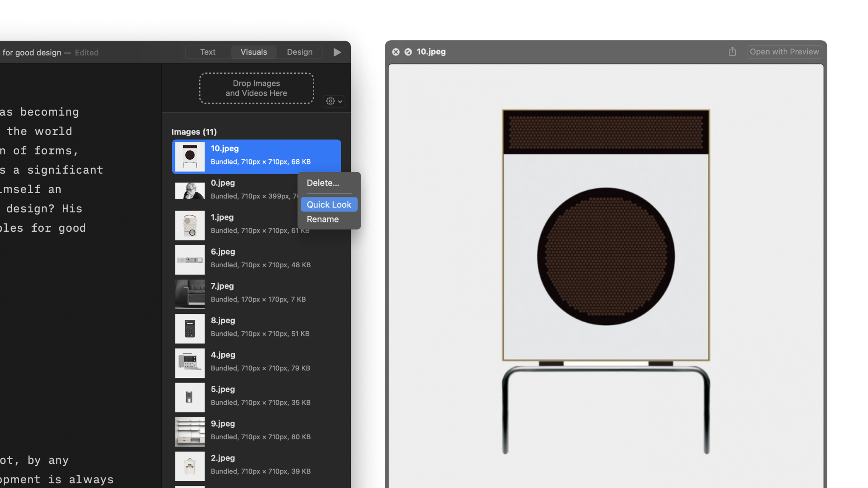This screenshot has width=868, height=488.
Task: Click the Images (11) section header
Action: pyautogui.click(x=194, y=132)
